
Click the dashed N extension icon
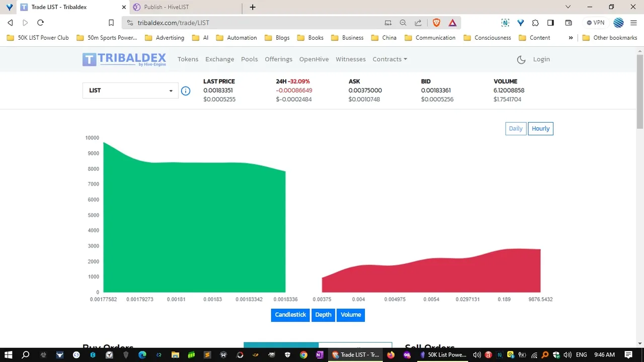click(x=506, y=23)
